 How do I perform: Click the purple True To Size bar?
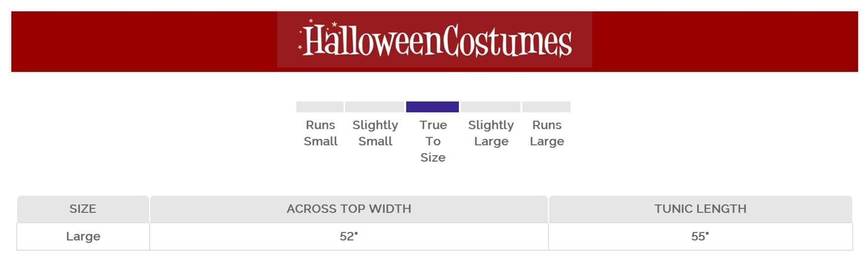(x=432, y=107)
